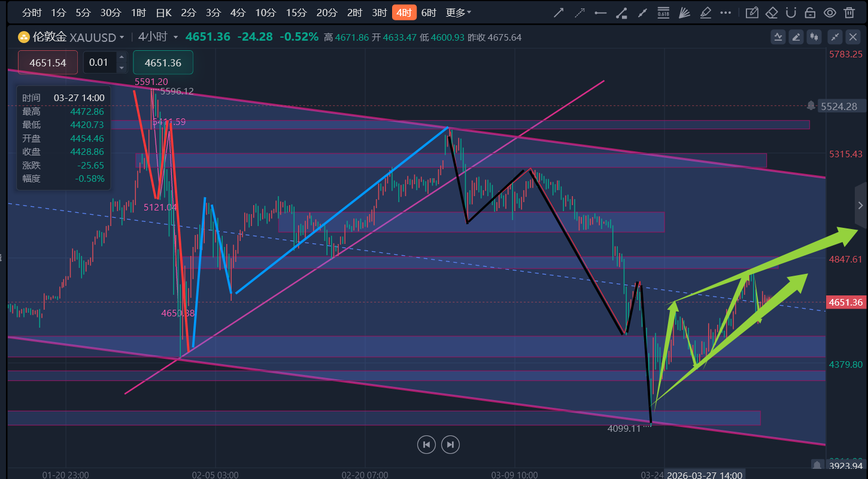Close the chart panel with the X button
Viewport: 868px width, 479px height.
coord(854,37)
